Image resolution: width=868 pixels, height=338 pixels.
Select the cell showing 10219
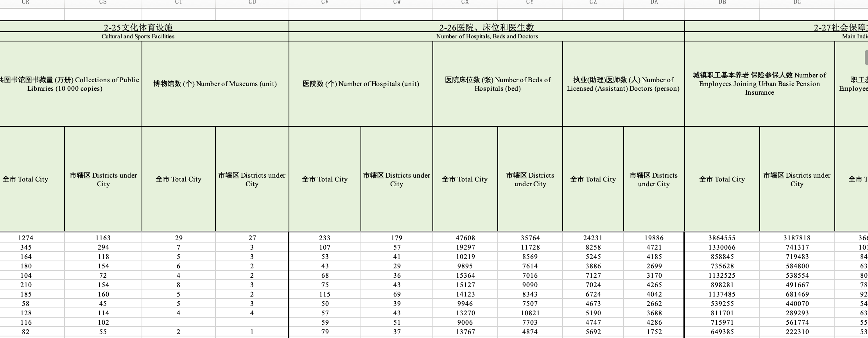pyautogui.click(x=465, y=257)
